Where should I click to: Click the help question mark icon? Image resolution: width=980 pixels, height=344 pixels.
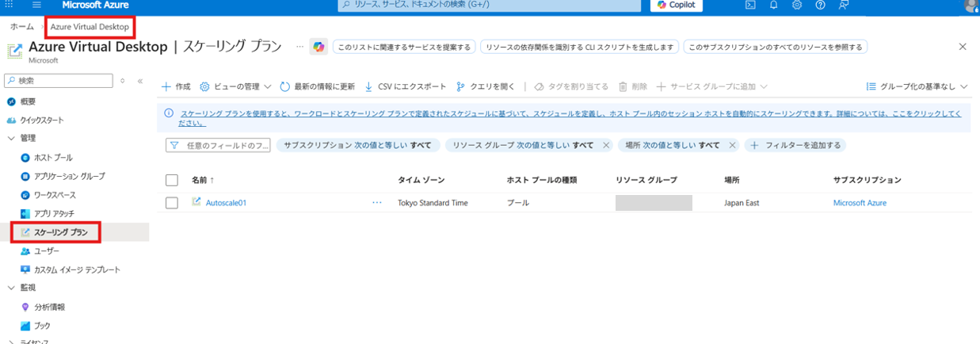[x=820, y=5]
